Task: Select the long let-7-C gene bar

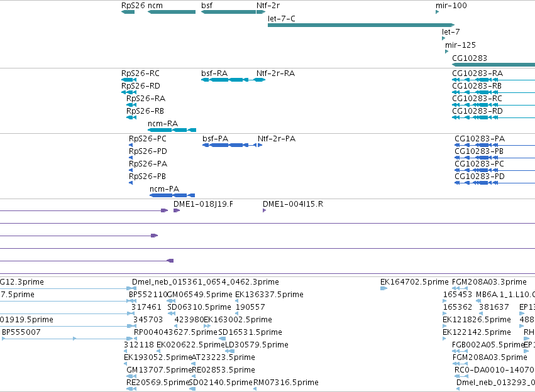Action: (x=361, y=25)
